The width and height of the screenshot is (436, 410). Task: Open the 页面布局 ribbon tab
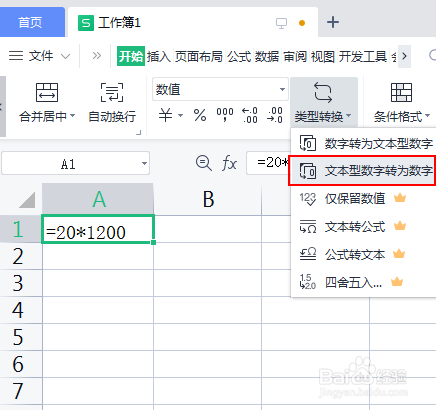click(x=199, y=56)
